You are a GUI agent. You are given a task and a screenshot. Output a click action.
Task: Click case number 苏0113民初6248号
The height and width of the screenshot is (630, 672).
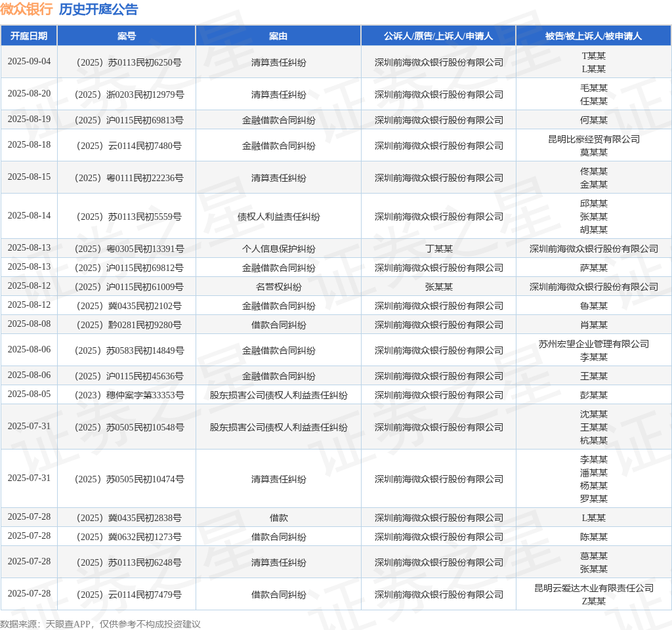(x=129, y=562)
